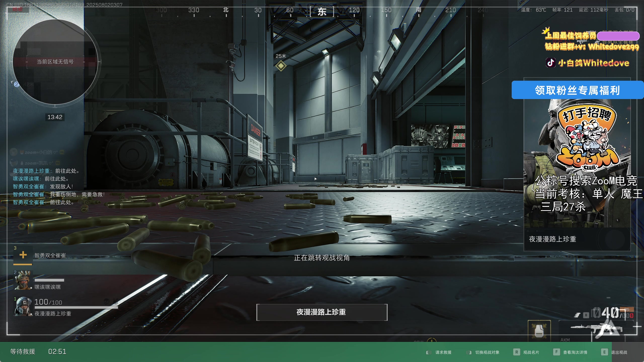Image resolution: width=644 pixels, height=362 pixels.
Task: Click the downed cross icon for squad member 3
Action: tap(23, 255)
